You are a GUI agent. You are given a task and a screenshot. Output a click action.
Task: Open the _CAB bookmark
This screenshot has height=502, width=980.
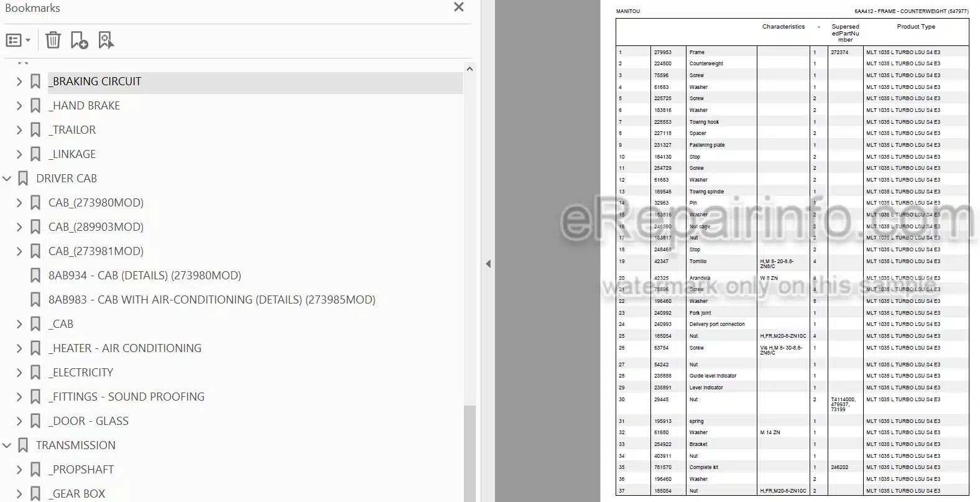point(61,324)
